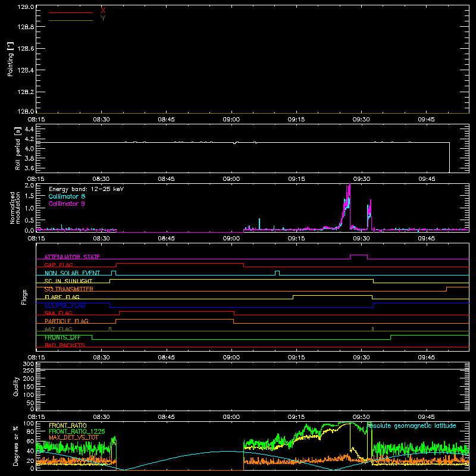The height and width of the screenshot is (476, 476).
Task: Click the 1.5 tick on modulation axis
Action: [29, 196]
